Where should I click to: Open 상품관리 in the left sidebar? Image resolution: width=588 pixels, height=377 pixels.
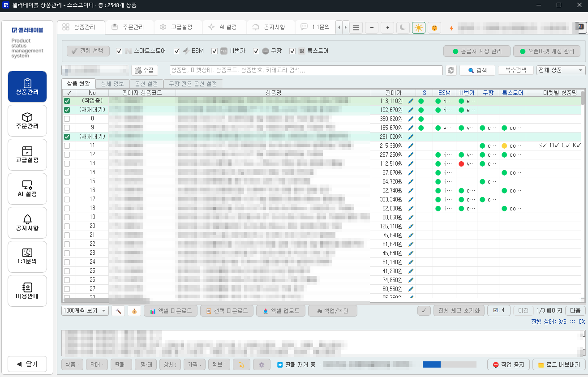point(27,86)
